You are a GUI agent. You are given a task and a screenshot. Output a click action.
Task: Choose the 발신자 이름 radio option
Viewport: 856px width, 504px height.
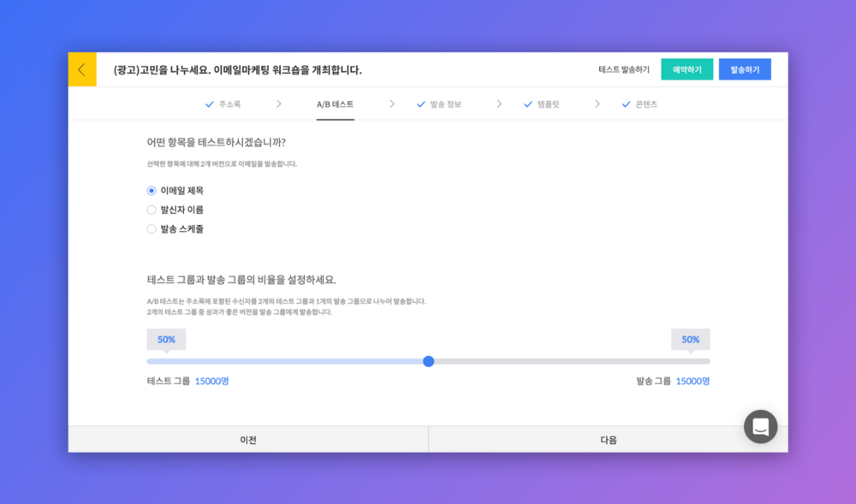pos(152,210)
